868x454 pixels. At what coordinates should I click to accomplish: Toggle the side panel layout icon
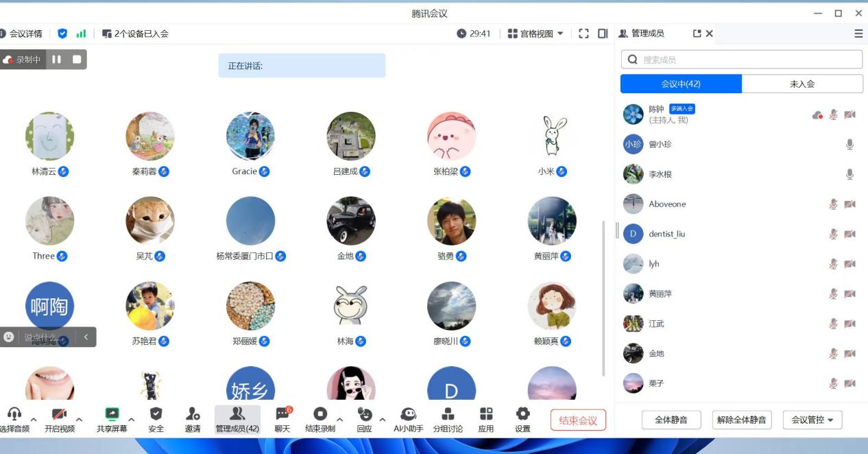click(603, 34)
